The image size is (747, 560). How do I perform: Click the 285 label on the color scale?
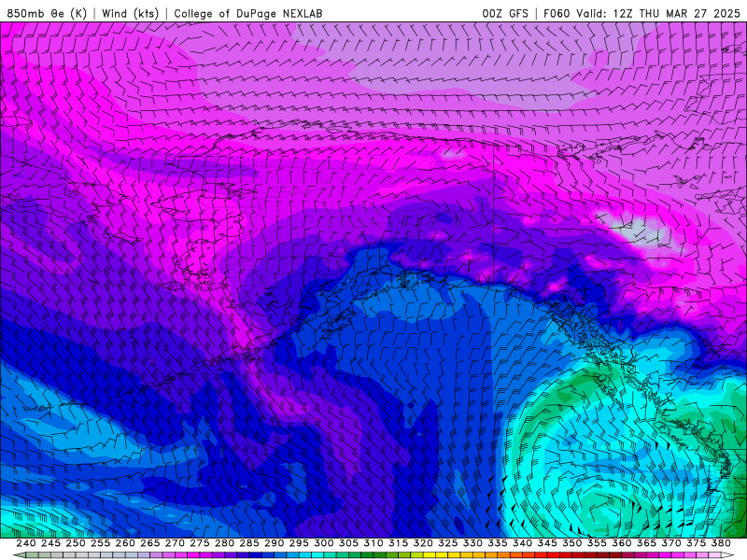point(249,543)
